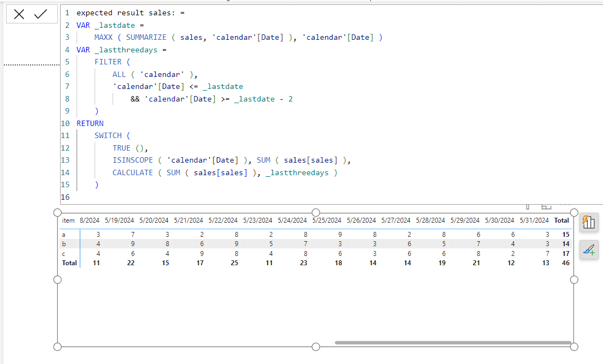
Task: Click line number 10 in the editor
Action: click(x=65, y=123)
